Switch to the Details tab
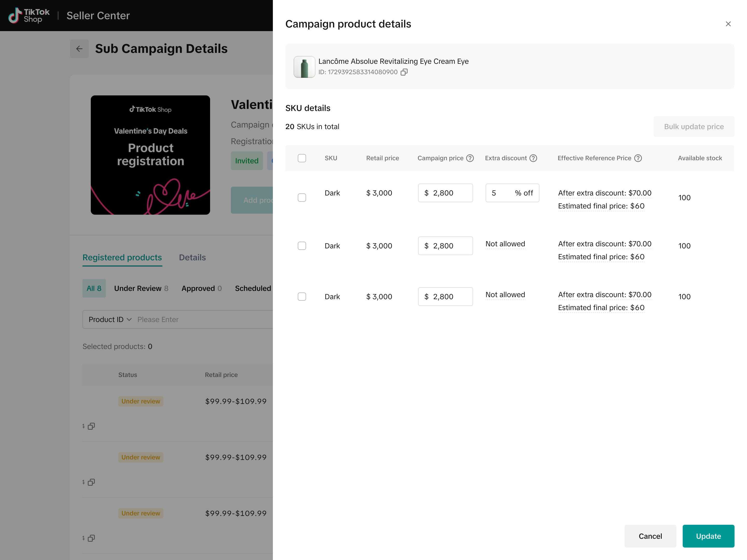This screenshot has width=747, height=560. tap(192, 257)
